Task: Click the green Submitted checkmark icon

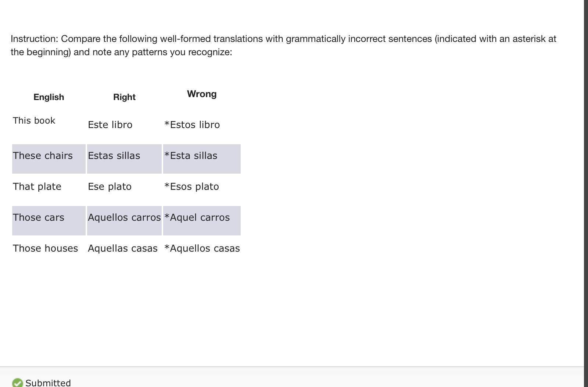Action: (x=17, y=383)
